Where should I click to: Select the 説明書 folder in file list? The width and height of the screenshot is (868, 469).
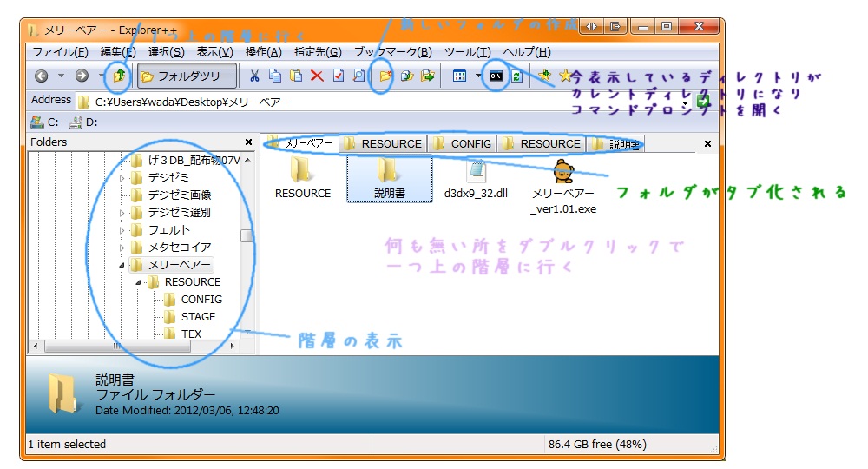pos(389,178)
